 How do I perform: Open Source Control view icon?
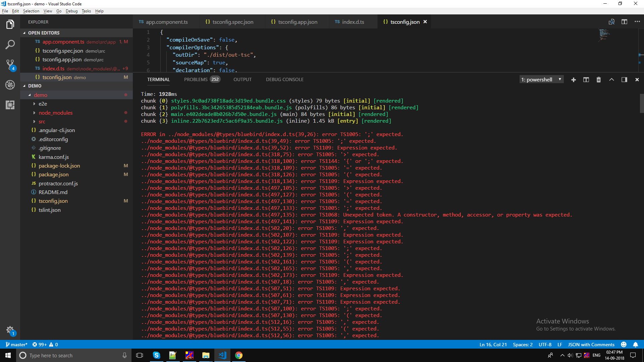[10, 64]
